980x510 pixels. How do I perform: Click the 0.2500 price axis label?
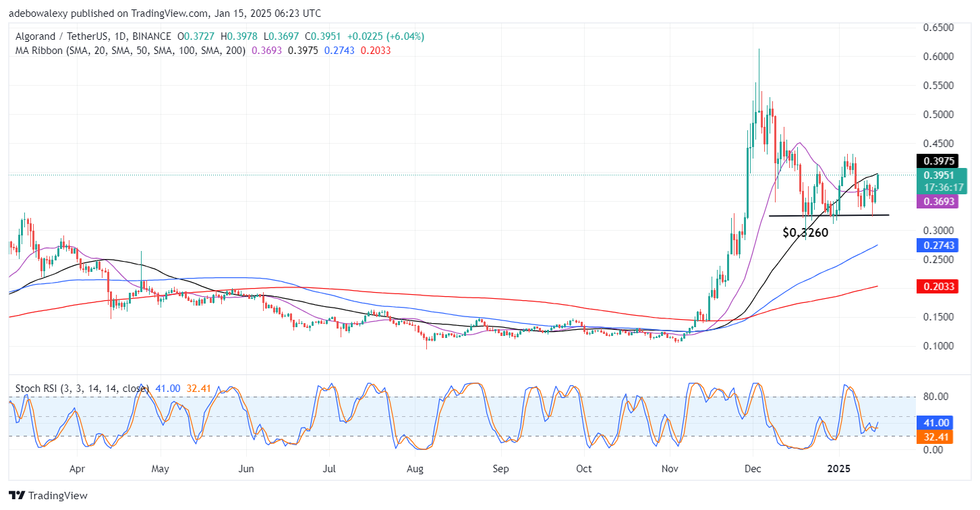[x=938, y=260]
